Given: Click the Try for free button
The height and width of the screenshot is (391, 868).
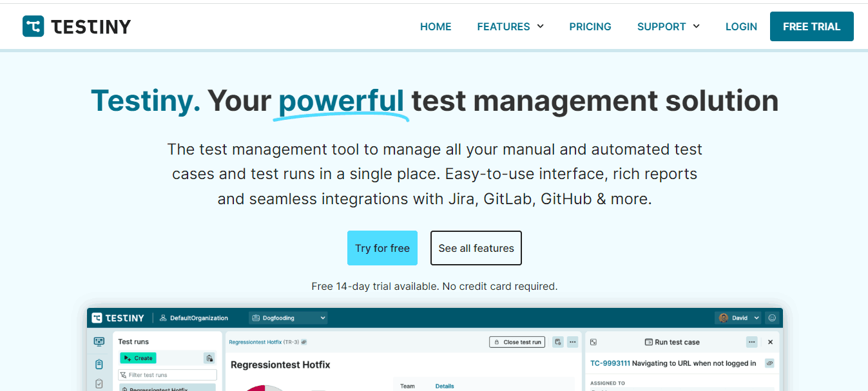Looking at the screenshot, I should [382, 248].
